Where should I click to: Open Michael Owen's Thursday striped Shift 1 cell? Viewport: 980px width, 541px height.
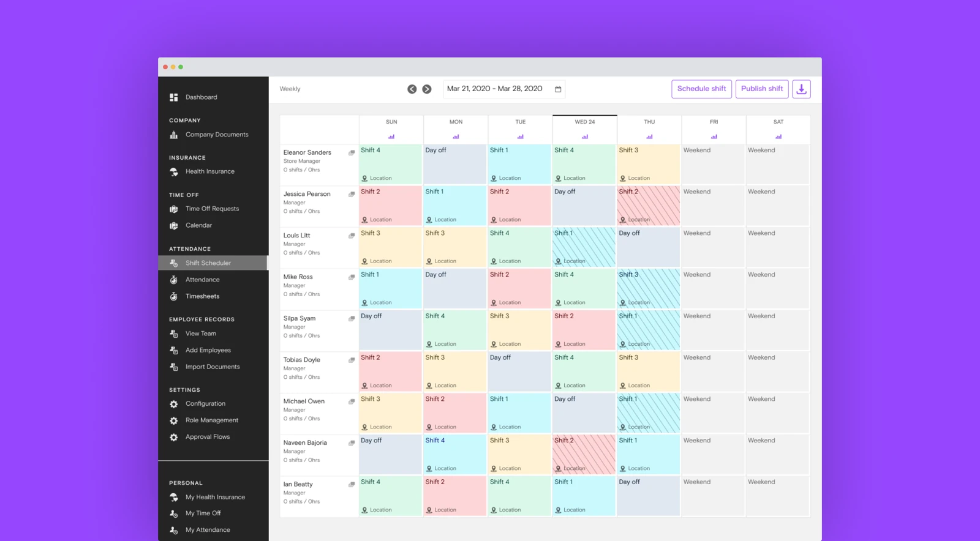[649, 413]
